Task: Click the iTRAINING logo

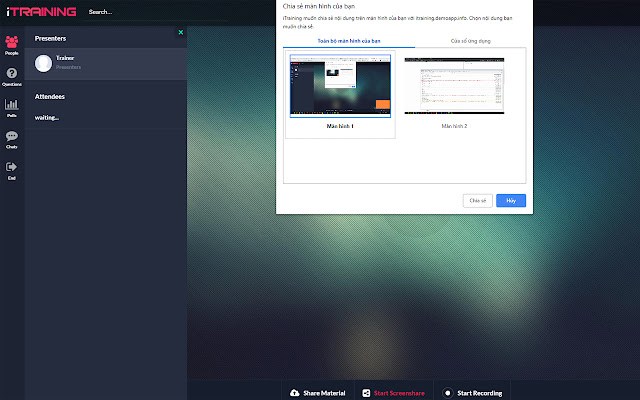Action: click(x=41, y=12)
